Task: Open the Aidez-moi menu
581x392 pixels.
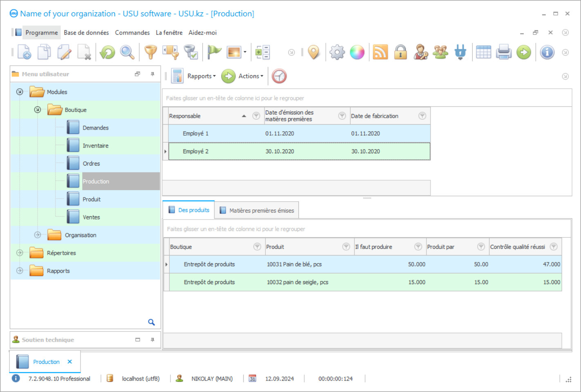Action: coord(202,33)
